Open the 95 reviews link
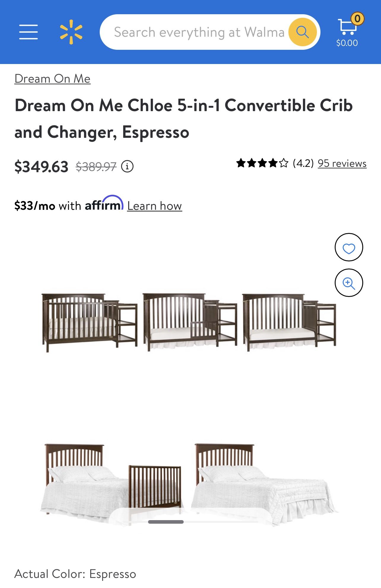Viewport: 381px width, 588px height. [342, 163]
